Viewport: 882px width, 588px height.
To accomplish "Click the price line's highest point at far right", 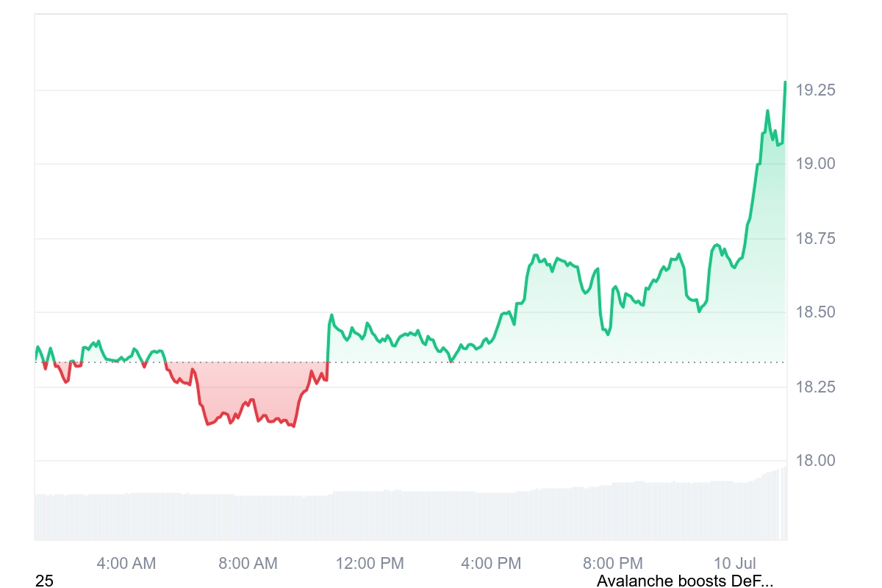I will [785, 82].
